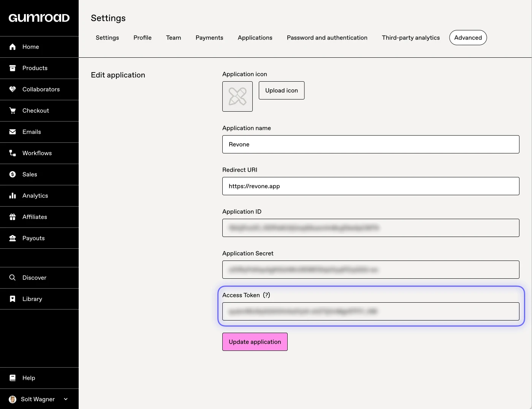Click the Access Token help (?) icon

tap(266, 295)
